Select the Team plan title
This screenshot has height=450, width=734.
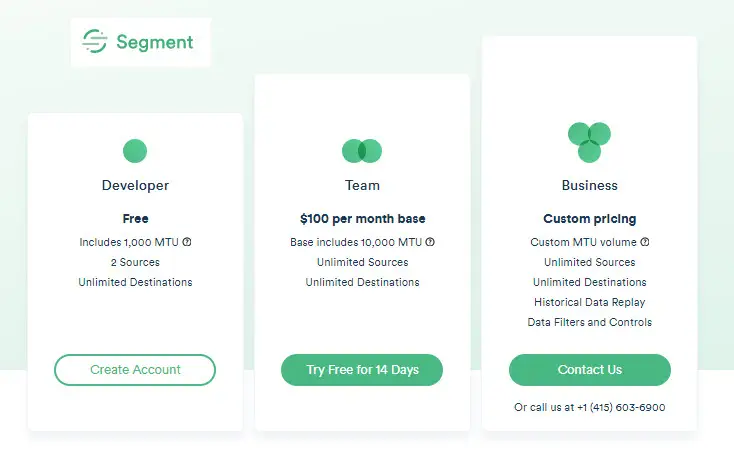[x=362, y=185]
